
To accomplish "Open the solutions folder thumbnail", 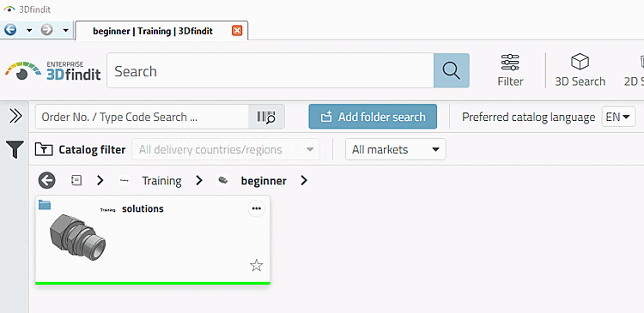I will coord(77,238).
